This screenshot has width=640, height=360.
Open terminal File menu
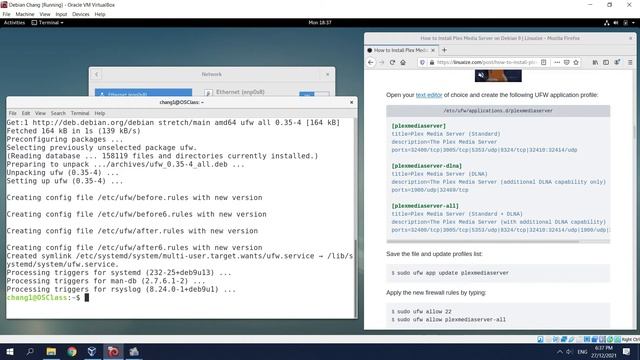point(13,113)
